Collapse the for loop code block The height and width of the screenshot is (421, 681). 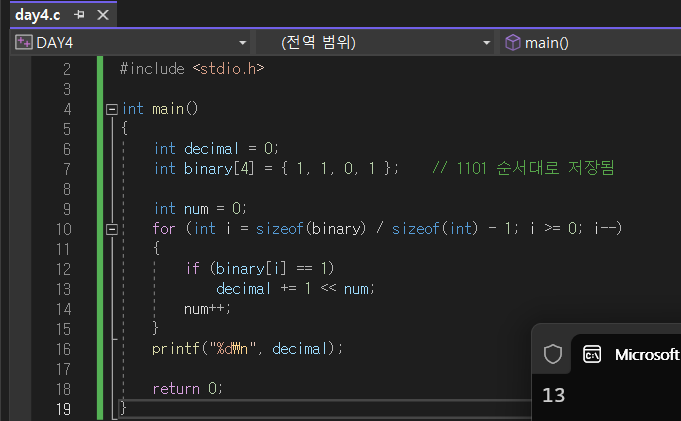112,229
